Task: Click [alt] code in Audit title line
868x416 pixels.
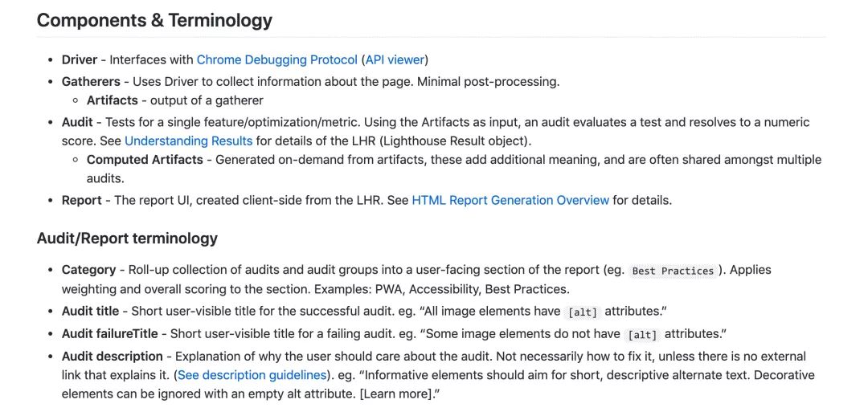Action: [583, 312]
